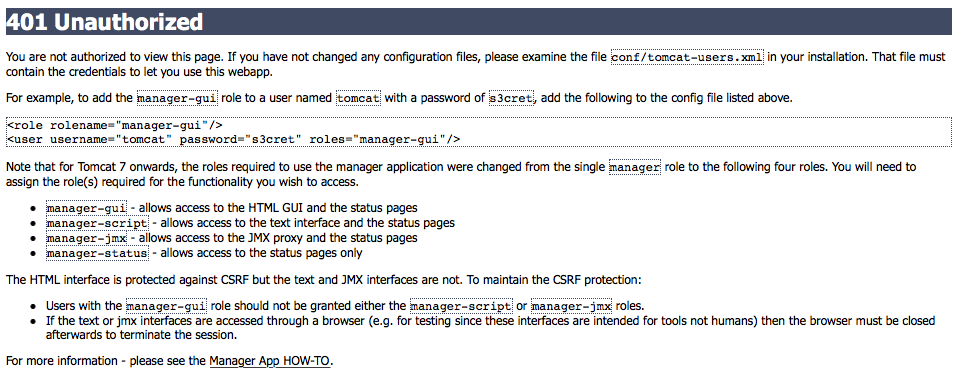This screenshot has width=957, height=380.
Task: Click the manager-status bullet list entry
Action: (x=204, y=253)
